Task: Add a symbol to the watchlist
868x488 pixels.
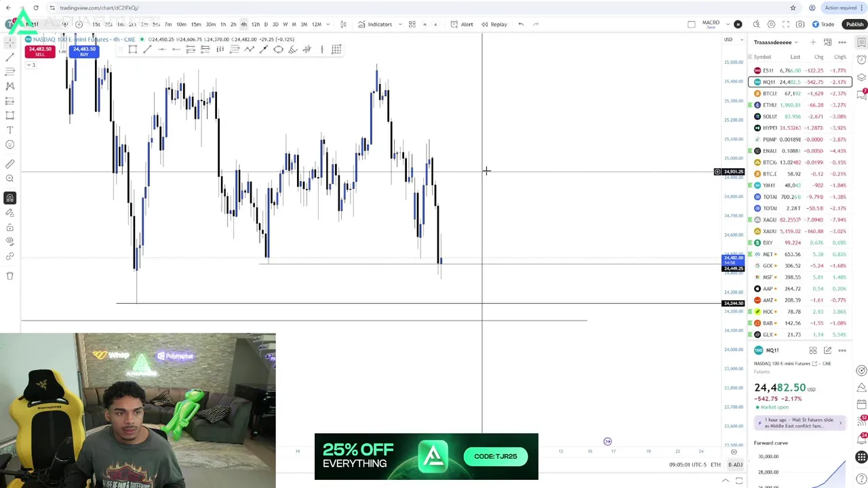Action: pos(813,42)
